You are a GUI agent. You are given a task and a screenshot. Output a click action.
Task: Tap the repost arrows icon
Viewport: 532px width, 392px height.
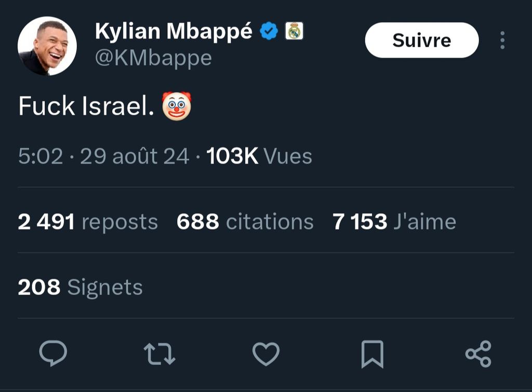point(159,354)
